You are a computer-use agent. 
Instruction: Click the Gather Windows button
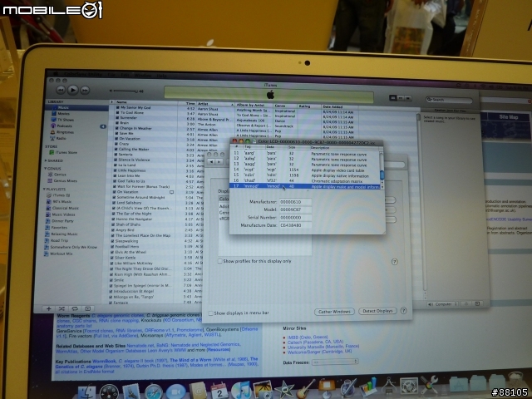[334, 312]
